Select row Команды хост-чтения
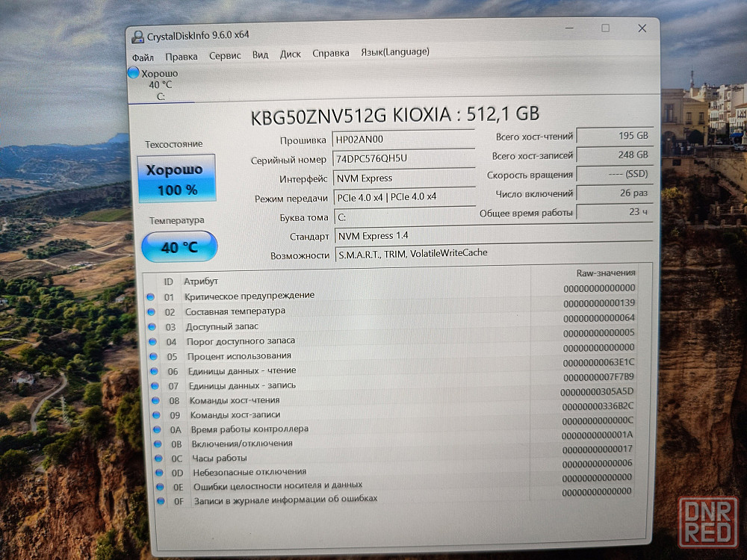Screen dimensions: 747x560 coord(394,396)
